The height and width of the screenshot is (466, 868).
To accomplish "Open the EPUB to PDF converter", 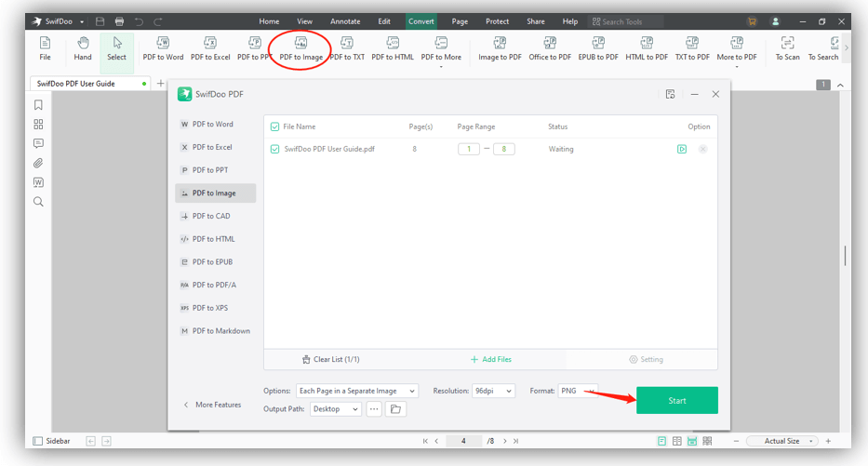I will point(598,48).
